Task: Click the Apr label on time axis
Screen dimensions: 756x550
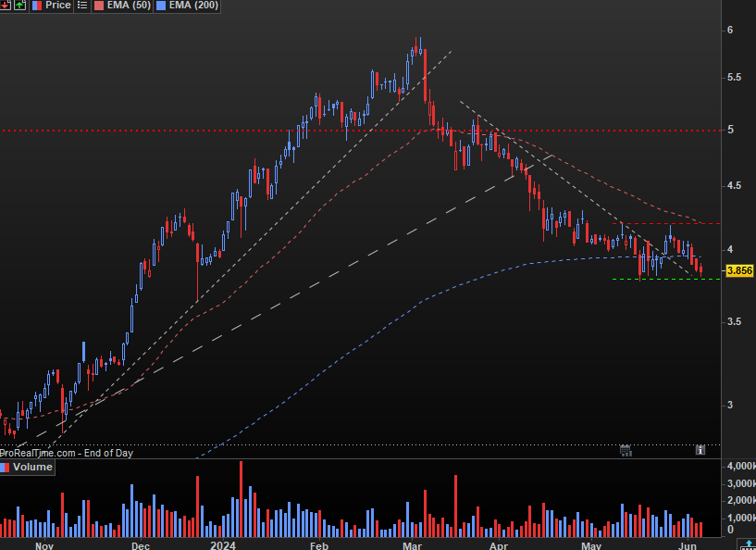Action: pyautogui.click(x=499, y=545)
